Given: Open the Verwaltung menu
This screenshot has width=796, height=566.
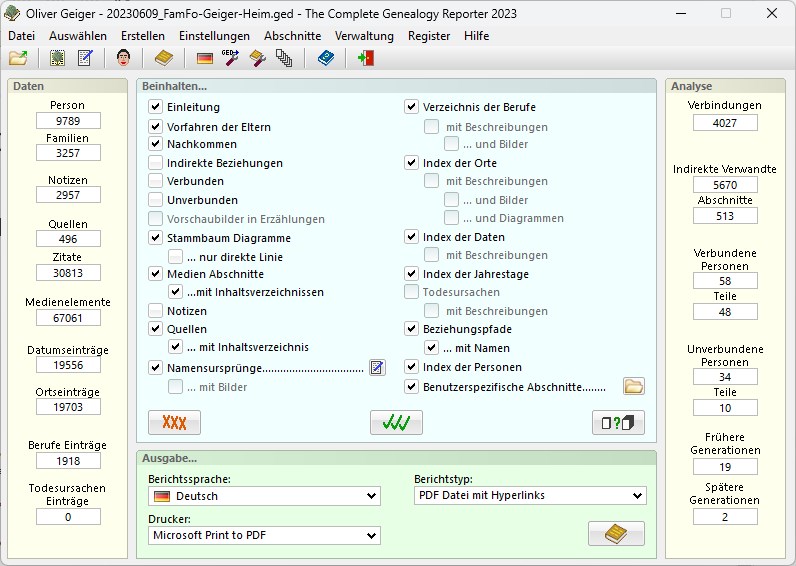Looking at the screenshot, I should tap(364, 35).
